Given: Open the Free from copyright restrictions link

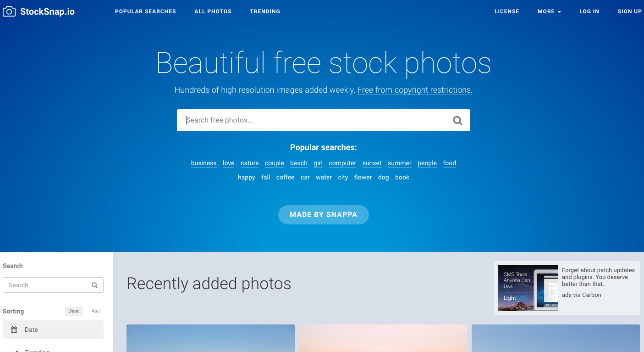Looking at the screenshot, I should [415, 90].
